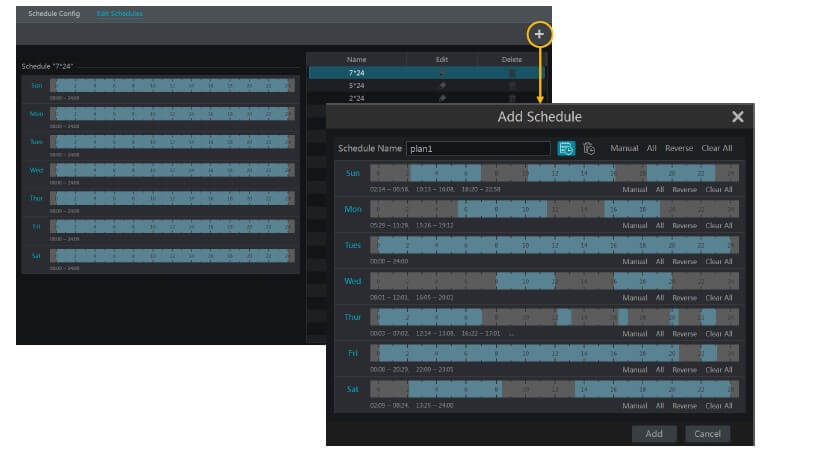Click Clear All under the Wed timeline

719,298
